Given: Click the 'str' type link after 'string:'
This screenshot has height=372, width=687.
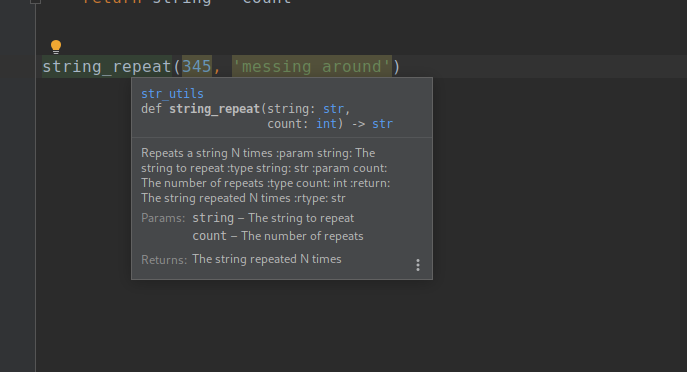Looking at the screenshot, I should point(333,109).
